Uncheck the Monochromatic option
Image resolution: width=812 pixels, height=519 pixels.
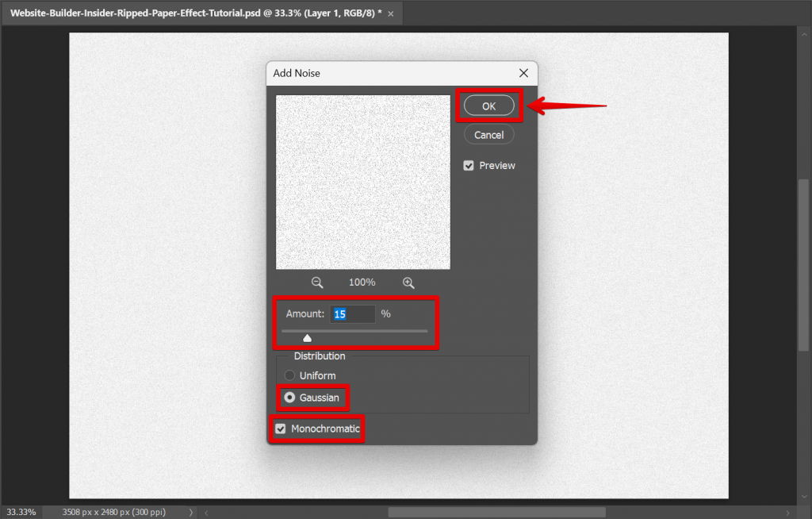[281, 428]
